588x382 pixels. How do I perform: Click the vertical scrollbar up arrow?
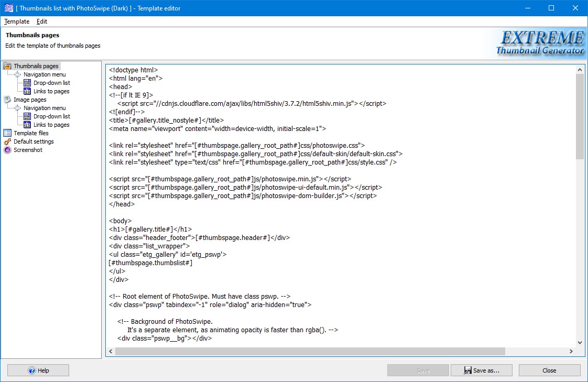(x=580, y=70)
